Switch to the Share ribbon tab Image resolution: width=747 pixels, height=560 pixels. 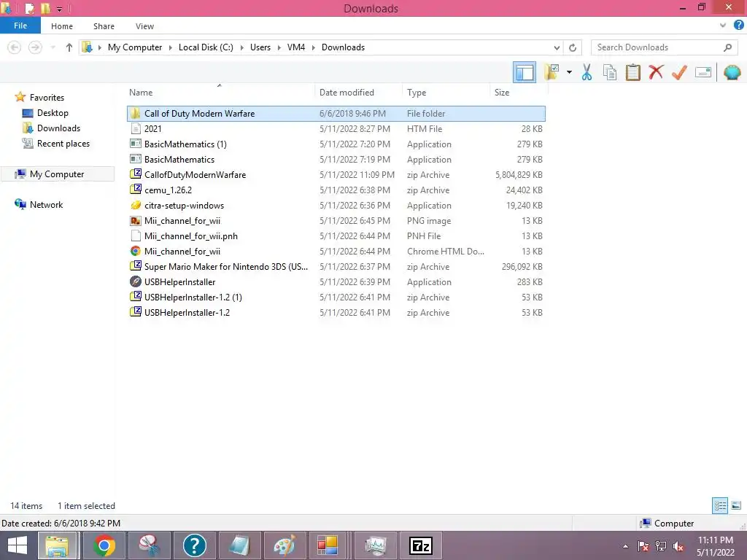pos(104,26)
